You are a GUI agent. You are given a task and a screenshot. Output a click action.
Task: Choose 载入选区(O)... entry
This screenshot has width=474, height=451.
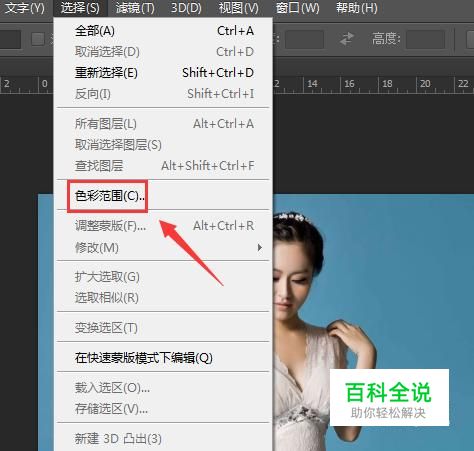(x=163, y=388)
